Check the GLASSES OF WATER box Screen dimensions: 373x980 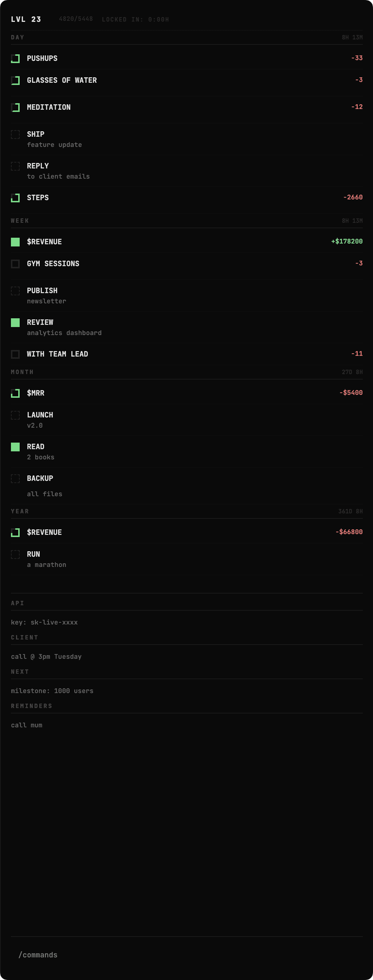click(16, 81)
